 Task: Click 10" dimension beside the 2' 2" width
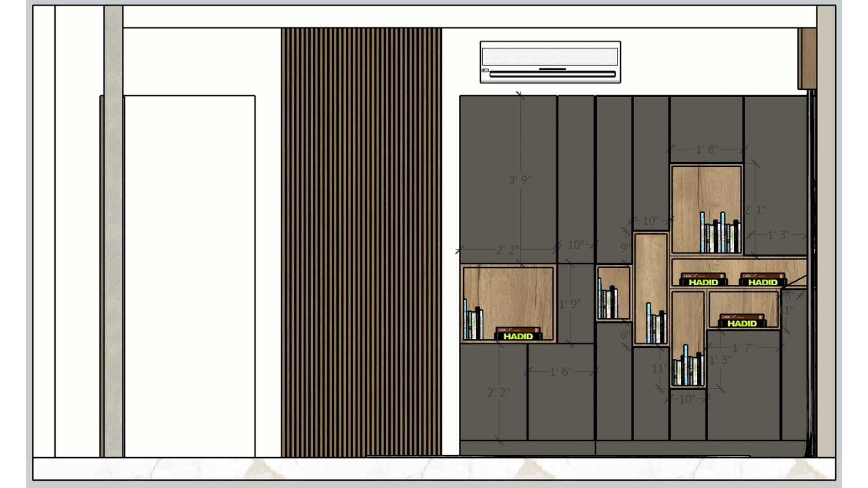[576, 245]
